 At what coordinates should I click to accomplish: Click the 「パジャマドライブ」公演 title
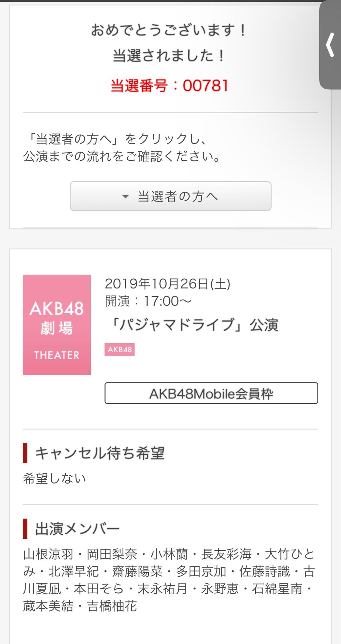pyautogui.click(x=194, y=325)
